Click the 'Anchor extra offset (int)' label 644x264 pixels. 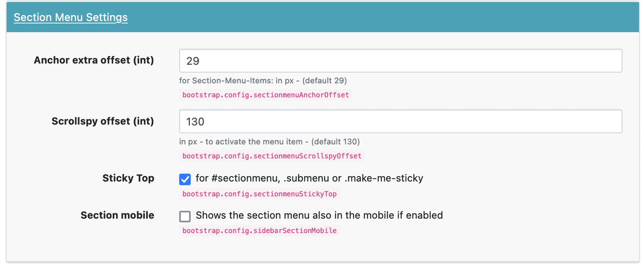94,60
